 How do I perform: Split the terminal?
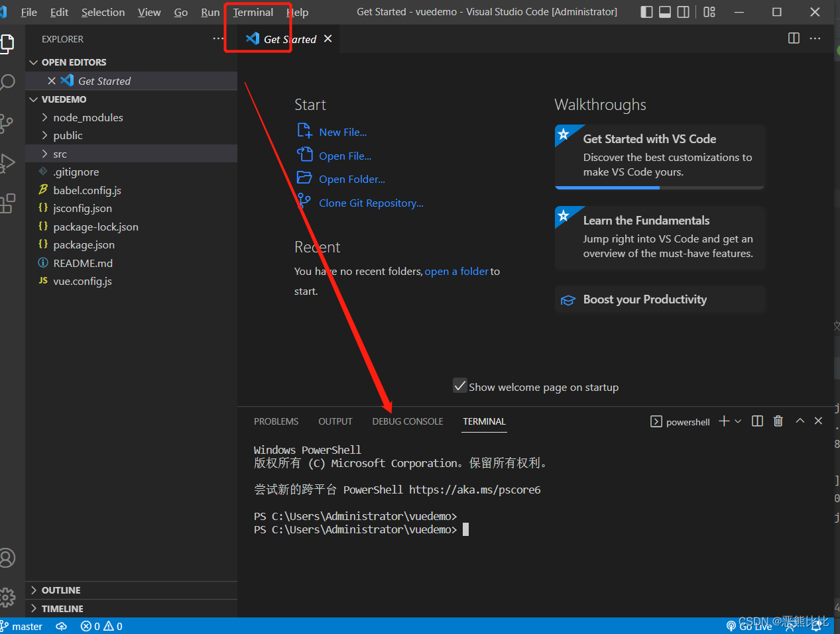tap(757, 421)
